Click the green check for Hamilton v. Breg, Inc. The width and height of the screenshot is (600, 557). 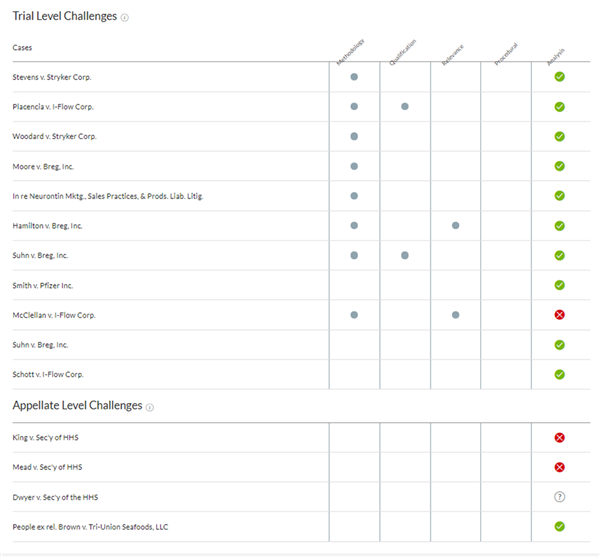(x=559, y=226)
